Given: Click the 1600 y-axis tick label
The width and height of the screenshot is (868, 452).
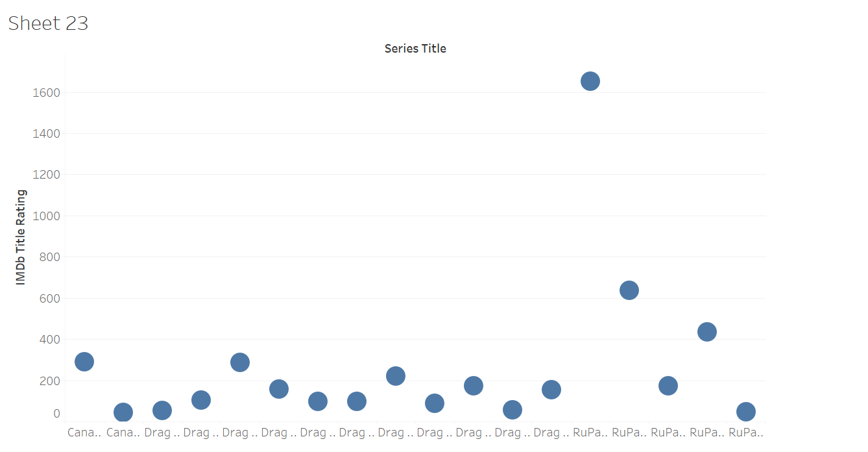Looking at the screenshot, I should pos(46,93).
